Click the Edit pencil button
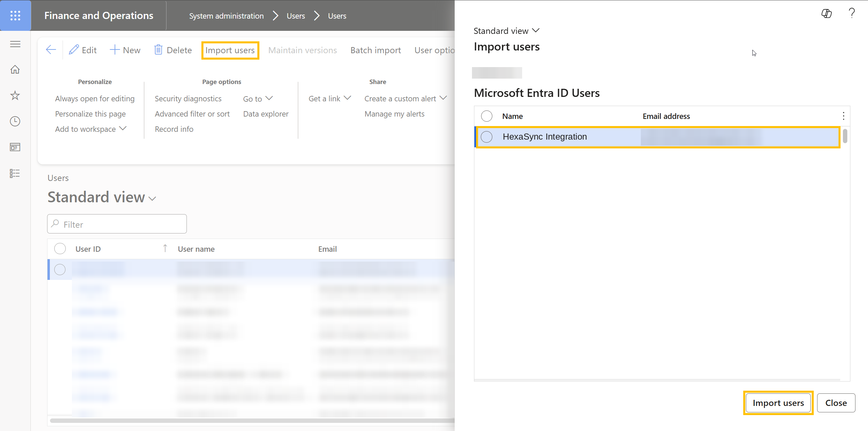 pyautogui.click(x=83, y=50)
